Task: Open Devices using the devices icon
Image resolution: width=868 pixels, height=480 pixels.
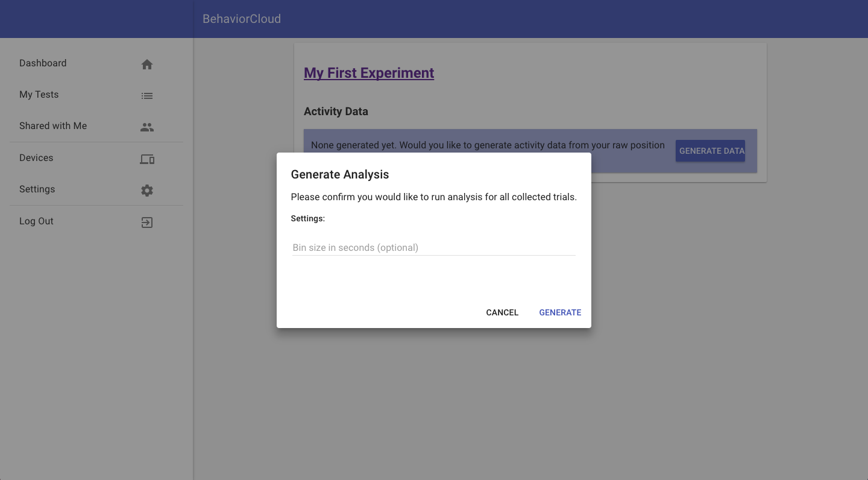Action: pyautogui.click(x=147, y=159)
